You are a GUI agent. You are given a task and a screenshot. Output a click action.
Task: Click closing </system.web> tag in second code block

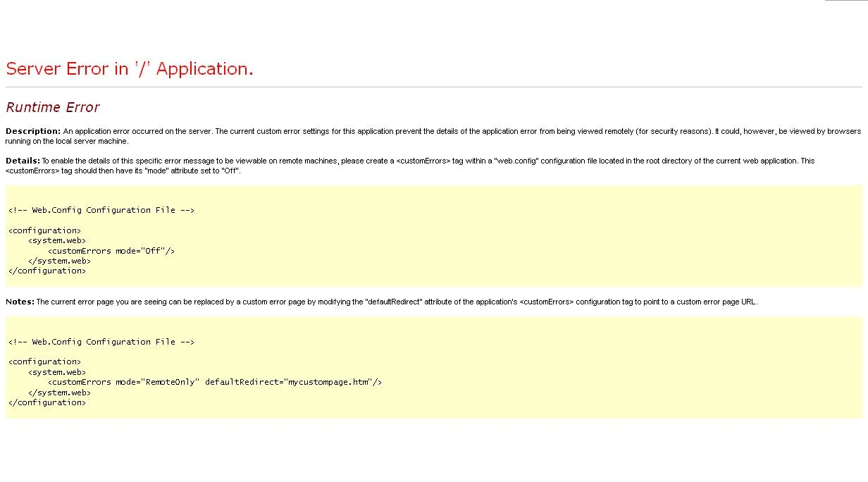pos(59,393)
